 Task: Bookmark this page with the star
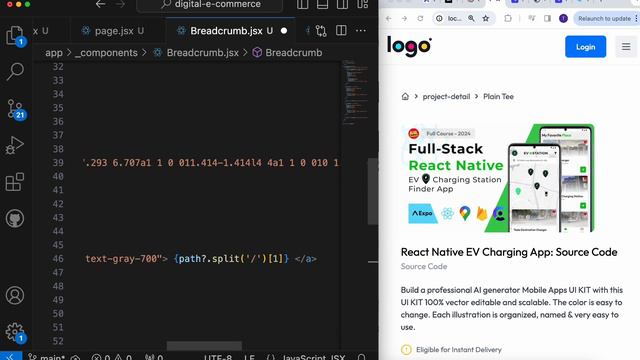coord(486,18)
